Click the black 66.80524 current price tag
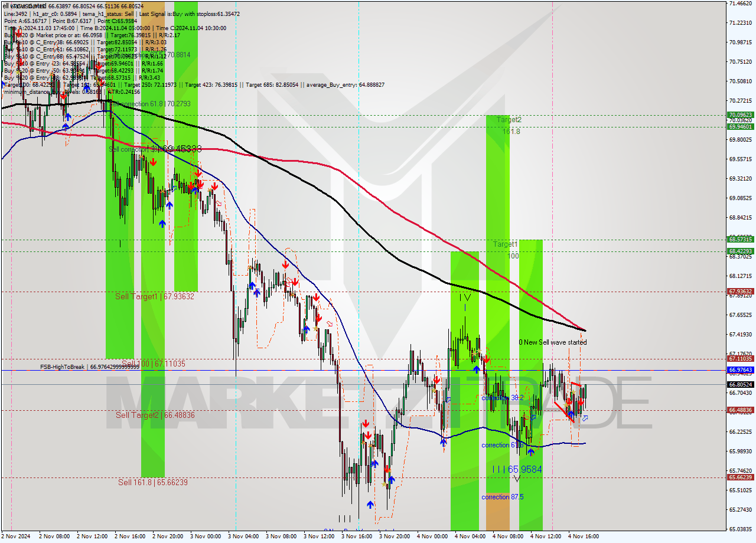Image resolution: width=756 pixels, height=543 pixels. 741,384
